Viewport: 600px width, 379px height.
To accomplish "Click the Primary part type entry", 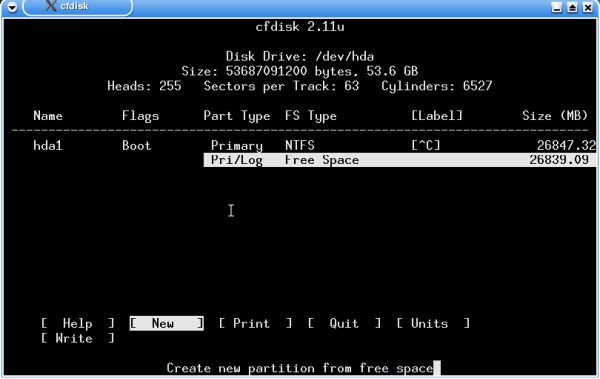I will tap(237, 145).
